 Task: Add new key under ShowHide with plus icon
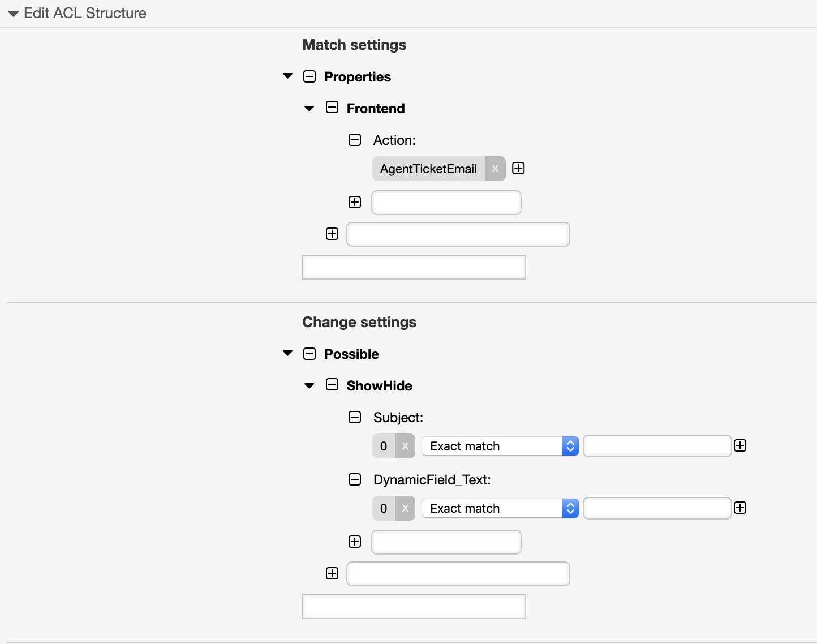click(355, 542)
